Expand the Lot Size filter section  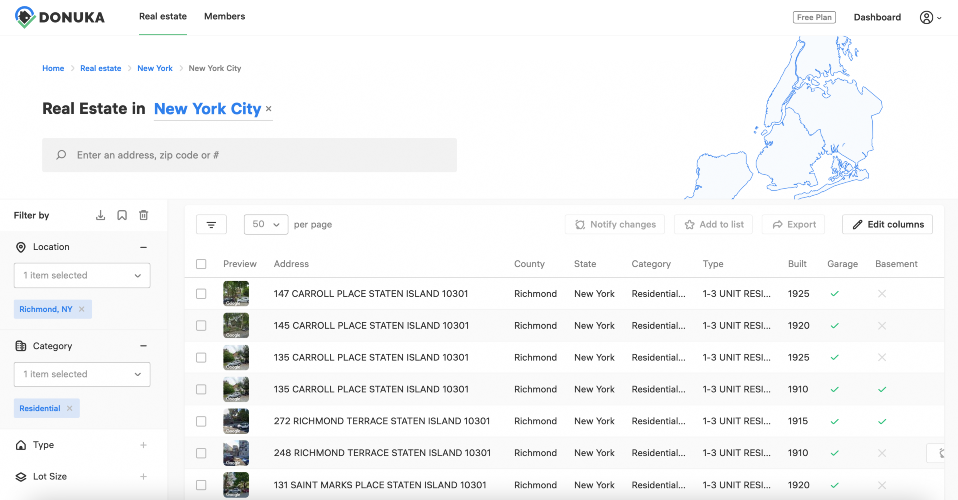144,477
